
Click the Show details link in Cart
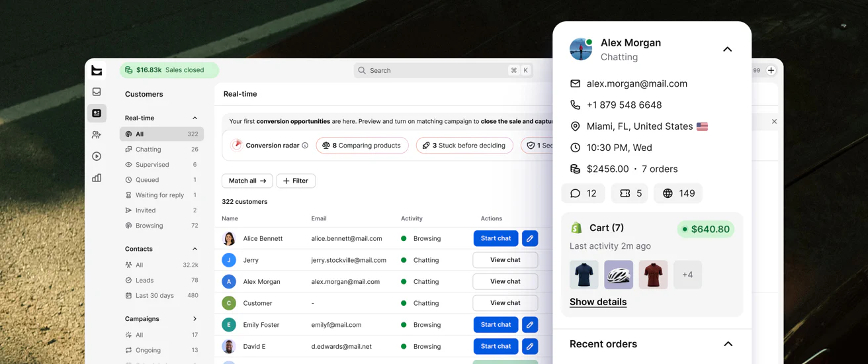598,302
